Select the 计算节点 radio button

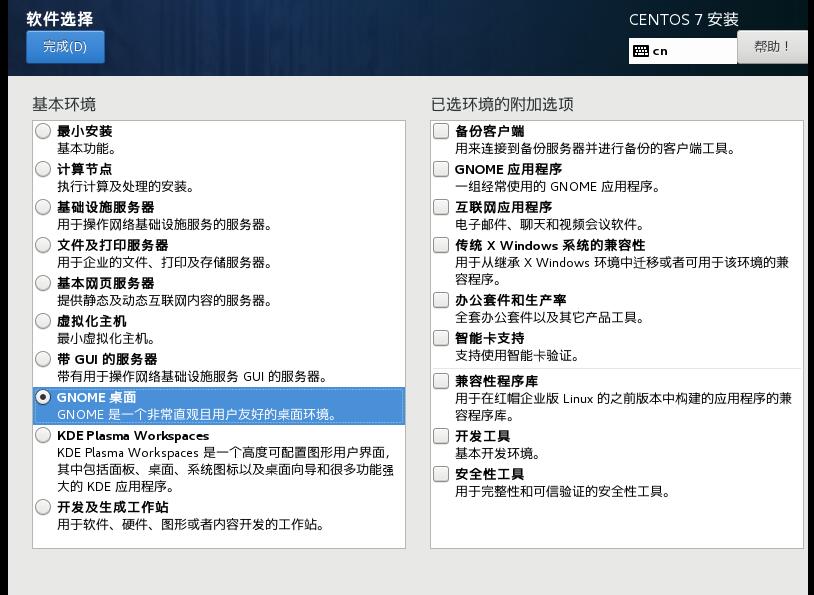pyautogui.click(x=43, y=169)
